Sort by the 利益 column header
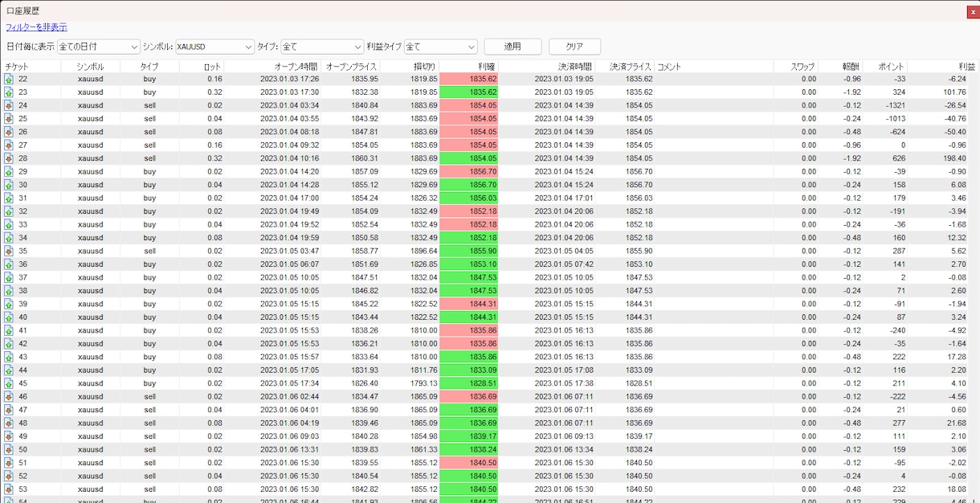The width and height of the screenshot is (980, 503). pos(967,67)
